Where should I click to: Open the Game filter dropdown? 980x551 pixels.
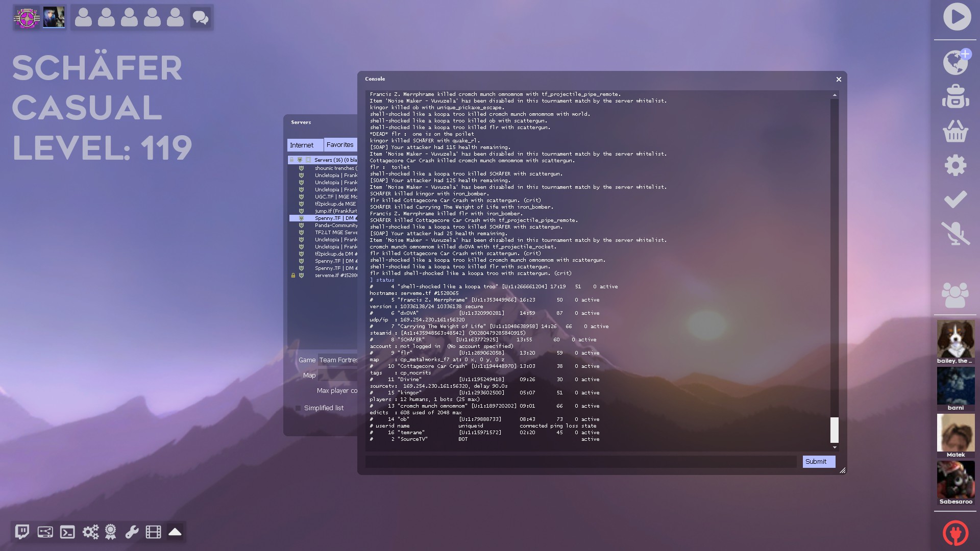[x=337, y=360]
